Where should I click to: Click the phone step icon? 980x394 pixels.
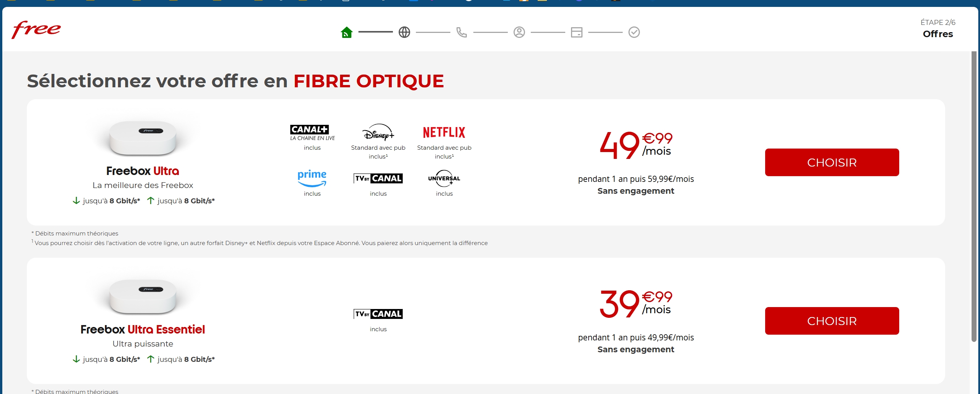point(461,32)
